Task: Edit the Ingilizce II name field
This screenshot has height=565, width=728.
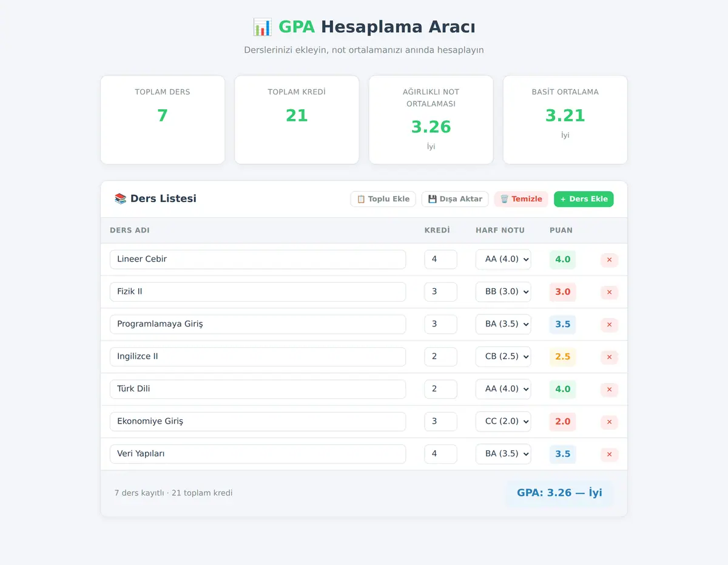Action: point(258,357)
